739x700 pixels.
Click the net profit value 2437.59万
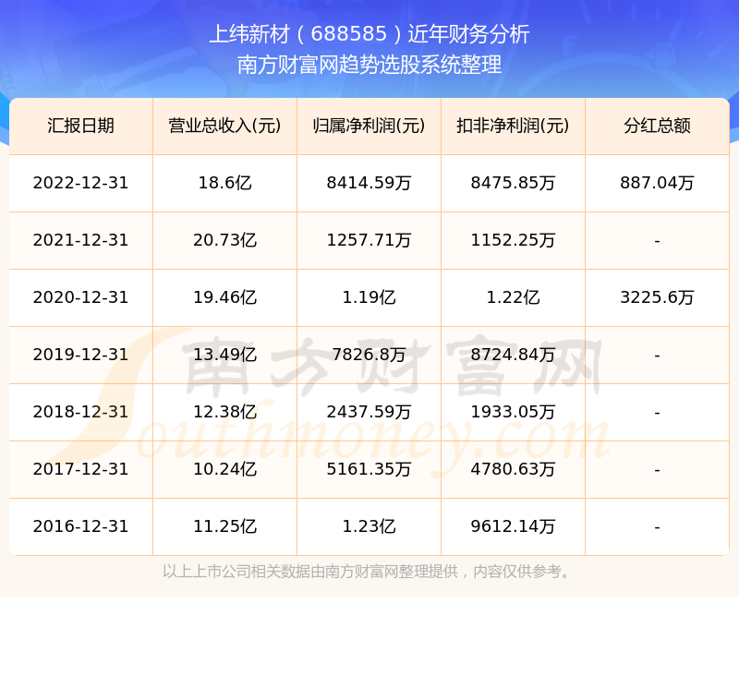(369, 412)
